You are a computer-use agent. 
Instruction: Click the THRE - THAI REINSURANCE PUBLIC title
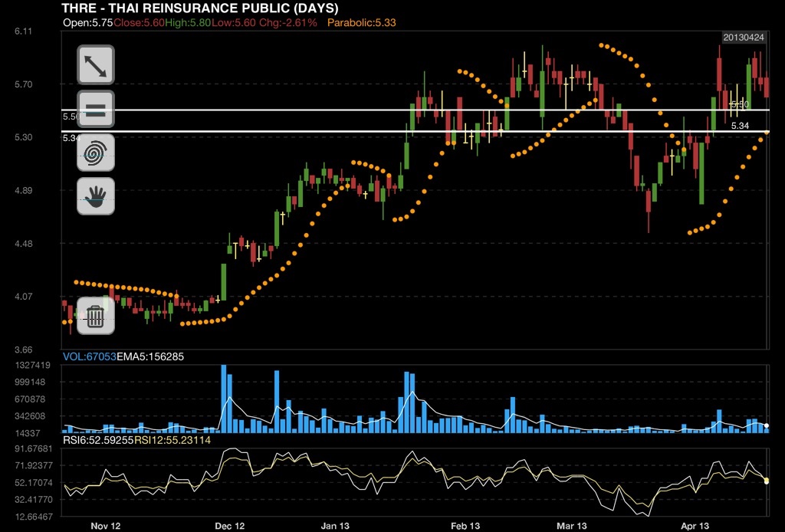pyautogui.click(x=200, y=8)
